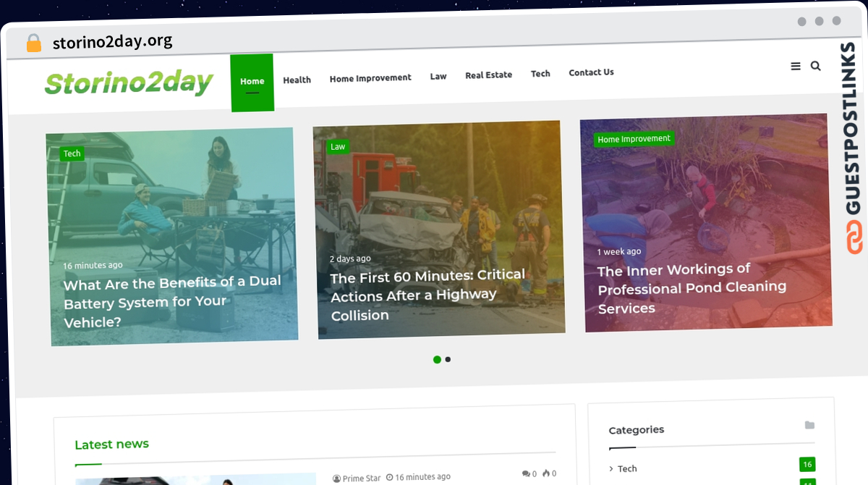Open the Home Improvement menu item
Image resolution: width=868 pixels, height=485 pixels.
[x=370, y=78]
